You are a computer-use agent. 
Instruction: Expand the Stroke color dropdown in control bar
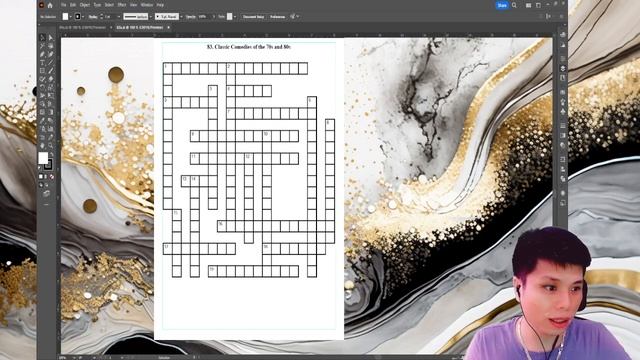83,17
